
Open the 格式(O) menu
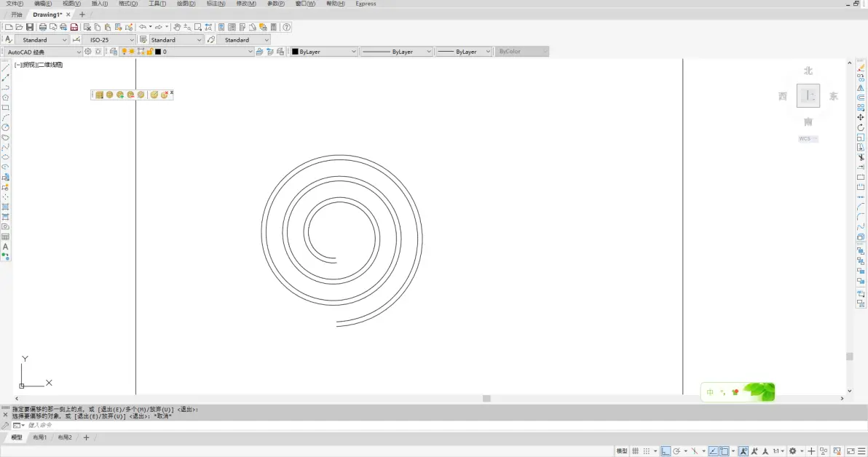pos(128,4)
